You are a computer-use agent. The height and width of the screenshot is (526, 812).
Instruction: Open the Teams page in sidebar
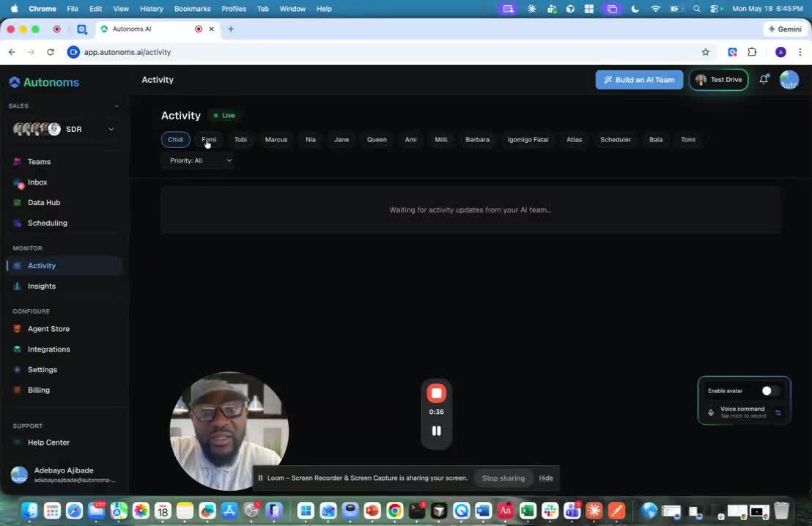(39, 161)
